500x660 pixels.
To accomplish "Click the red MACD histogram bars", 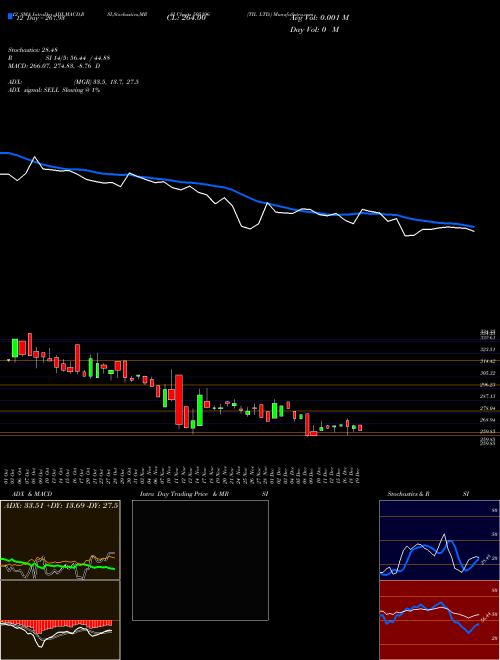I will 56,625.
